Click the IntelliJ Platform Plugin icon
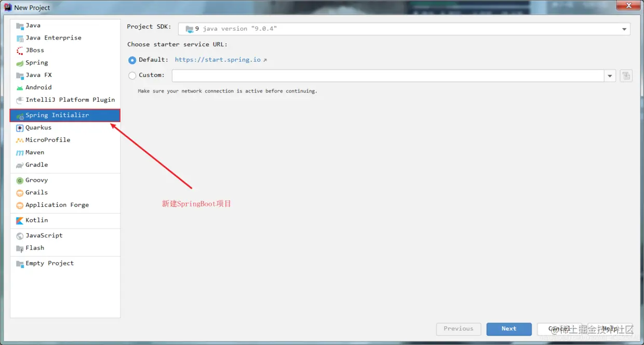 20,100
